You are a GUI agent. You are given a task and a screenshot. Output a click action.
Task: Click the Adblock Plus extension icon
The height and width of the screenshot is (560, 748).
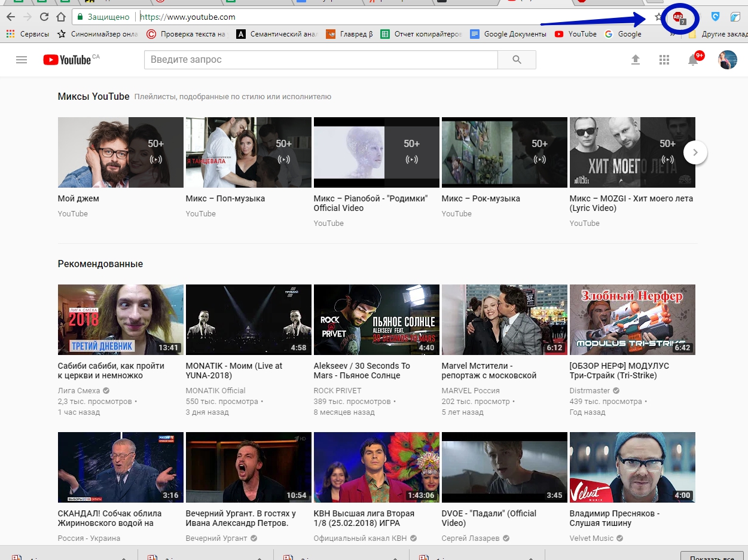(678, 17)
